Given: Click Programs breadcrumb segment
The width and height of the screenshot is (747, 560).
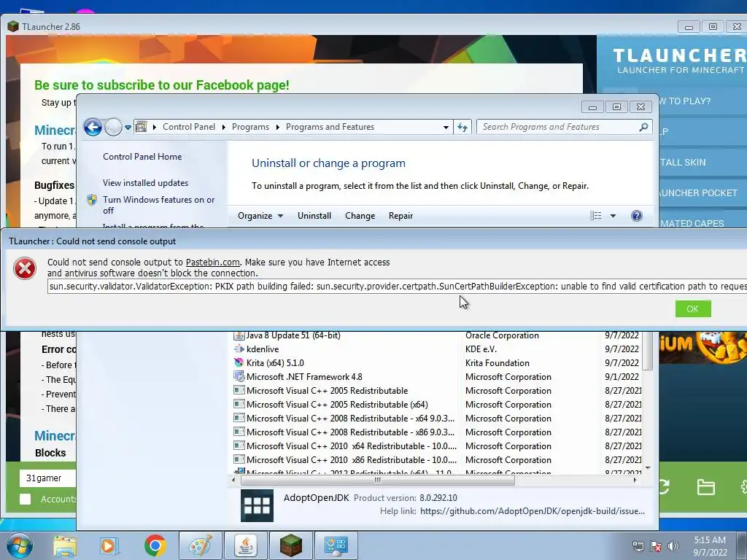Looking at the screenshot, I should tap(250, 127).
